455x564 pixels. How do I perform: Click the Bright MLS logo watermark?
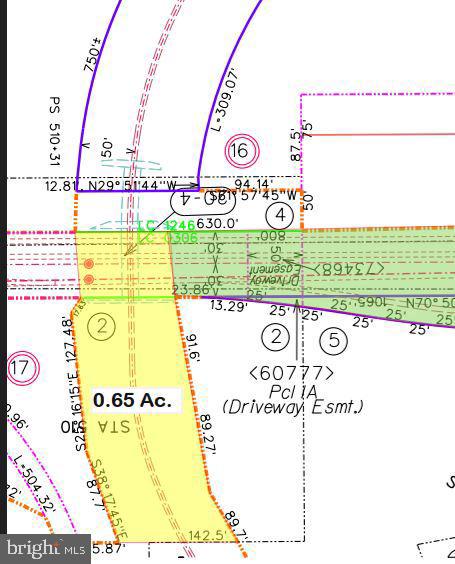[45, 549]
